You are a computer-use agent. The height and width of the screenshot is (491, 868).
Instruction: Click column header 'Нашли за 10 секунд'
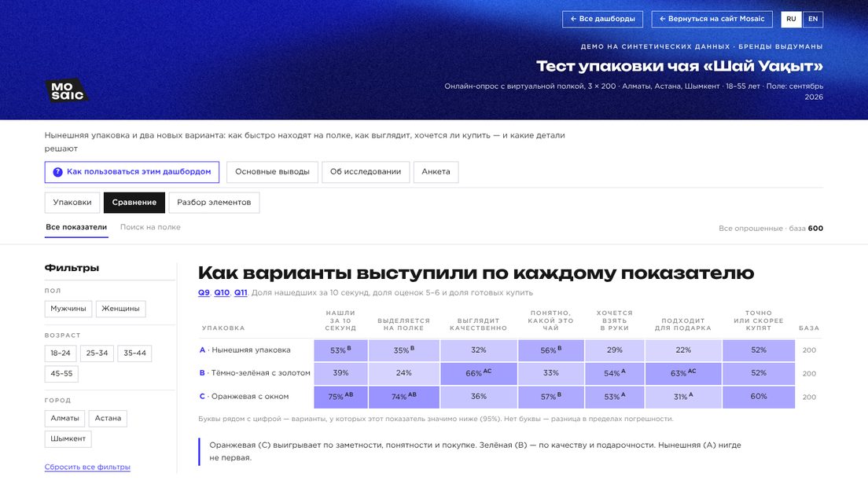(340, 321)
